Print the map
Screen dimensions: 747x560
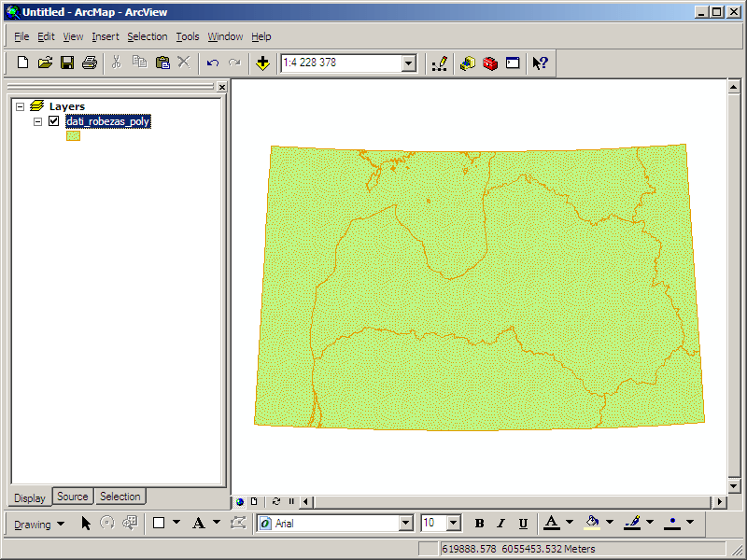pos(90,63)
